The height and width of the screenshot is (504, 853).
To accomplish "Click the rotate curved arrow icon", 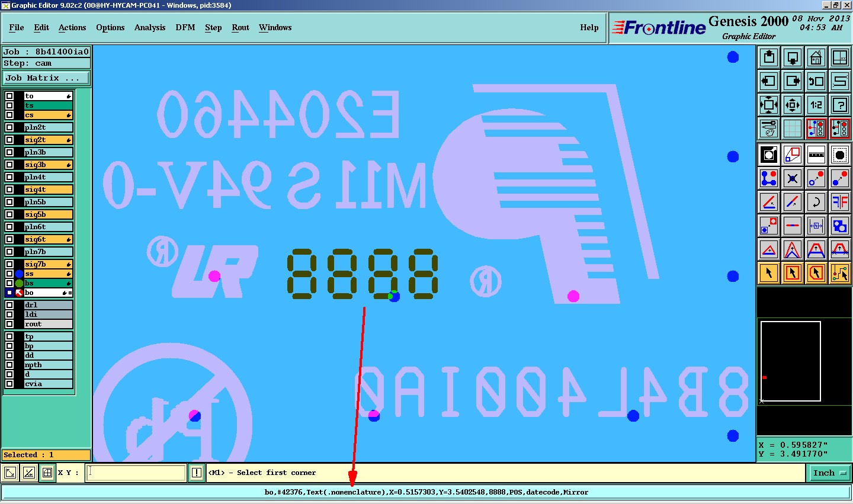I will pos(816,202).
